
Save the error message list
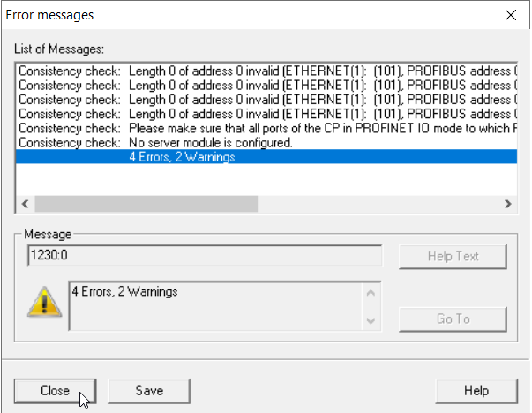149,390
